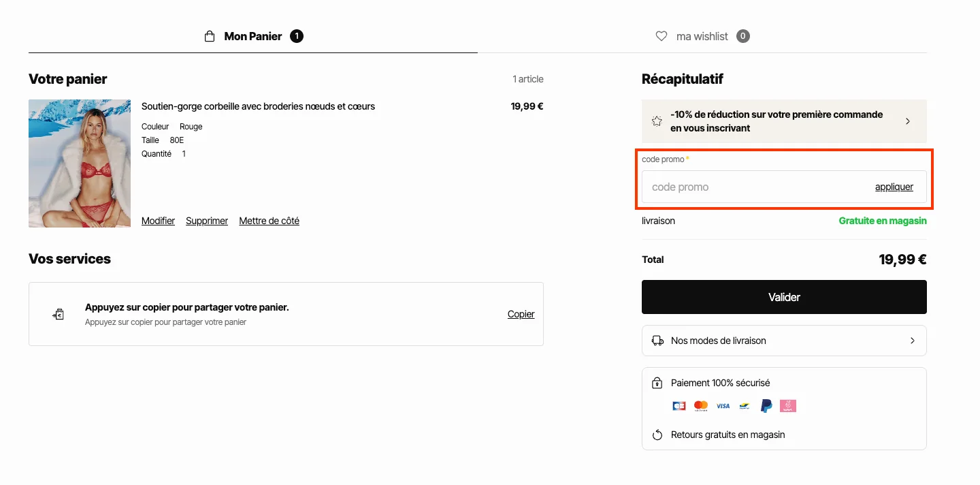This screenshot has height=485, width=980.
Task: Open the ma wishlist tab
Action: point(701,36)
